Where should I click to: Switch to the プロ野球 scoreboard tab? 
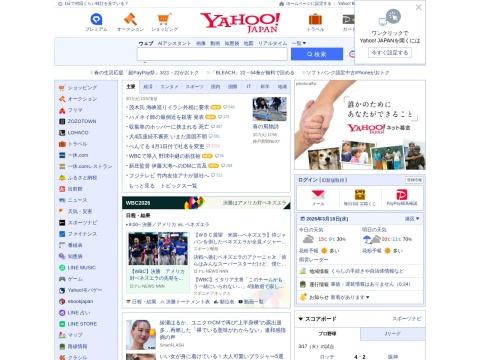(x=327, y=334)
